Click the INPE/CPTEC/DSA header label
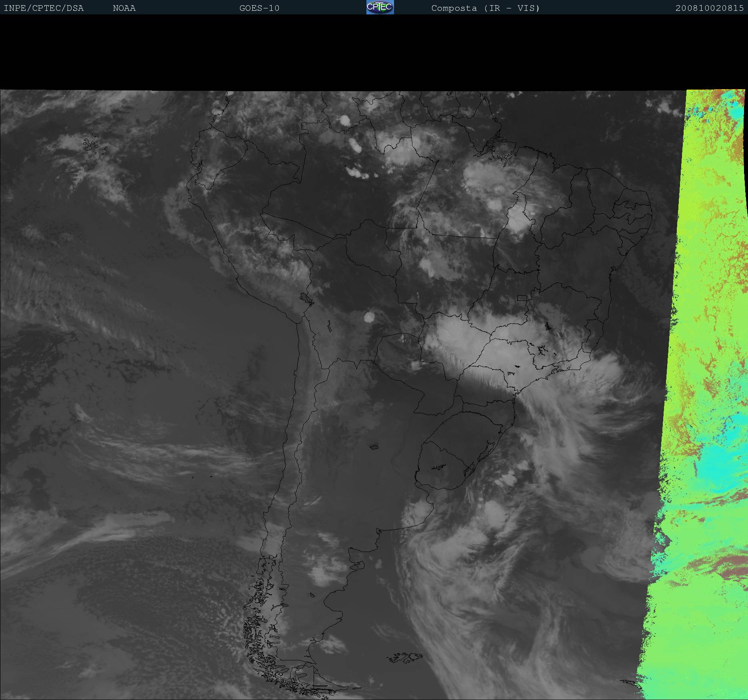This screenshot has width=748, height=700. pos(44,8)
